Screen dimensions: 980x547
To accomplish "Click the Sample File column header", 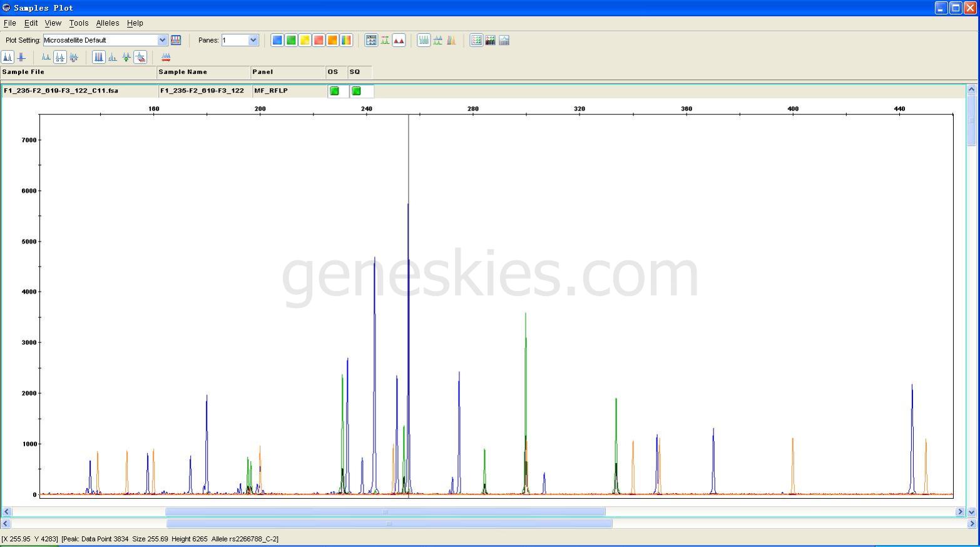I will (x=78, y=72).
